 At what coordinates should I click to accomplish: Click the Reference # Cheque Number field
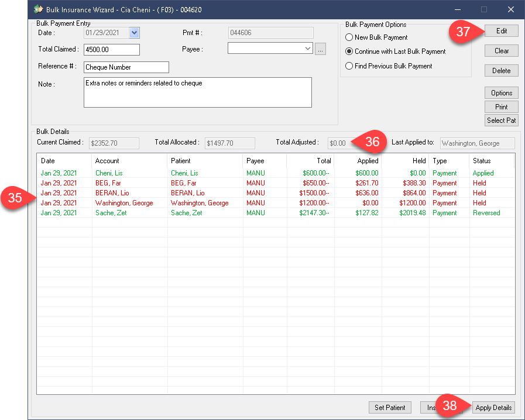126,67
